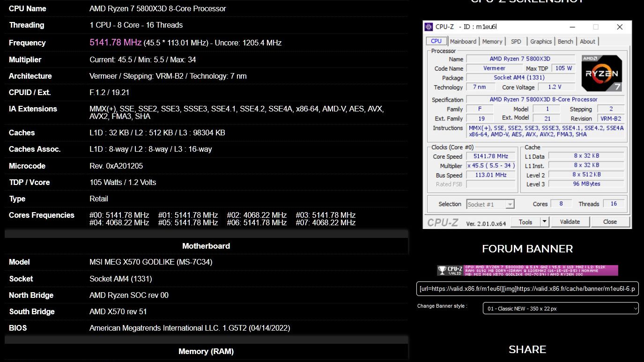This screenshot has height=362, width=644.
Task: Show the About tab
Action: pos(587,42)
